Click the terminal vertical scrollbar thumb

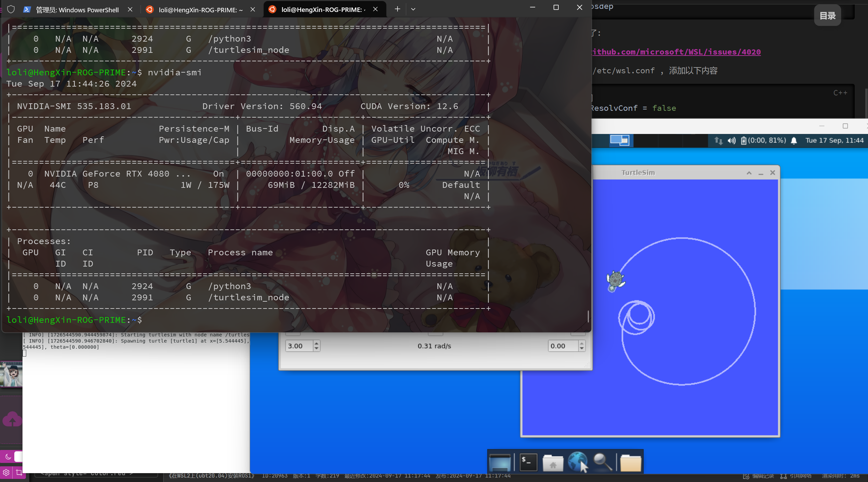point(588,316)
